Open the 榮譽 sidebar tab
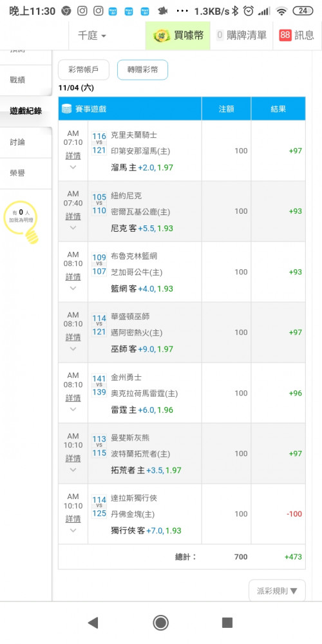Viewport: 322px width, 644px height. click(17, 173)
